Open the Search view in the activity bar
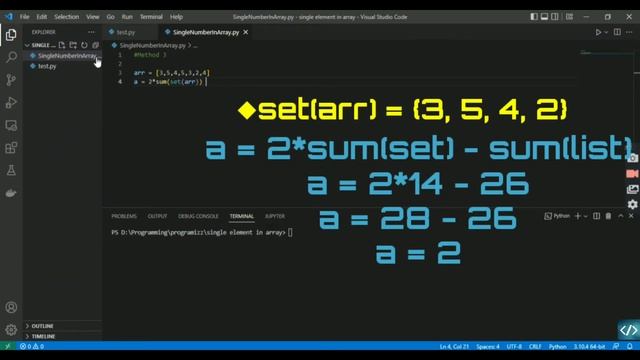640x360 pixels. coord(11,57)
